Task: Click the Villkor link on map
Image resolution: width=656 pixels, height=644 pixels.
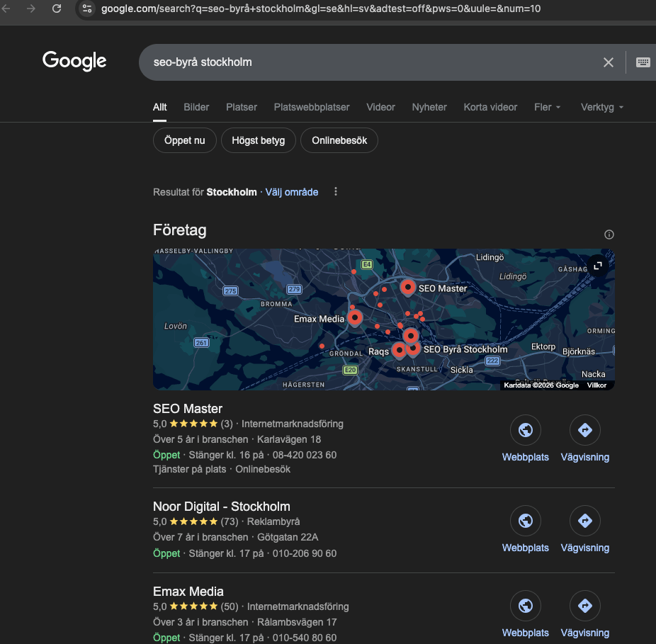Action: [x=596, y=385]
